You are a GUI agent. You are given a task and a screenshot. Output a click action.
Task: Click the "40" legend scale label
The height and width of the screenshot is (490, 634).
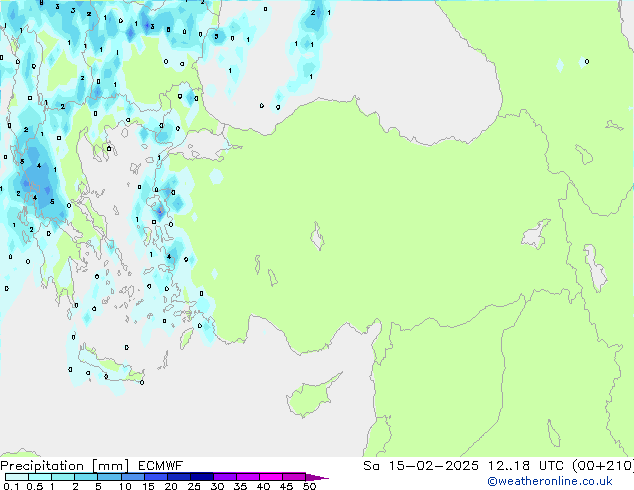point(263,486)
